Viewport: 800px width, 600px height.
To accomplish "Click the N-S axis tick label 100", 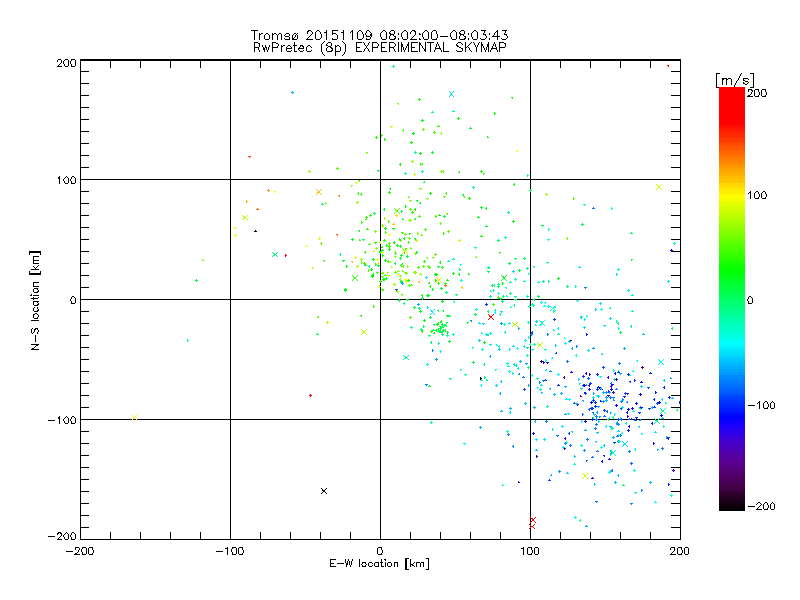I will click(x=66, y=180).
